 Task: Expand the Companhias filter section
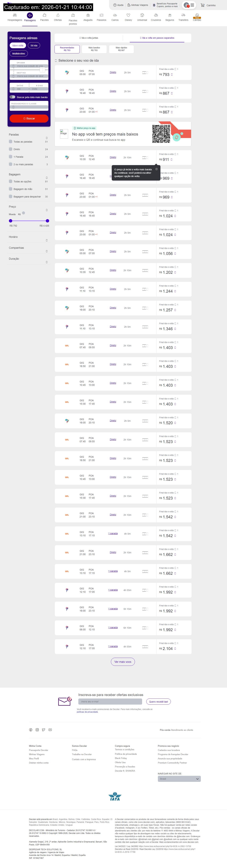tap(46, 251)
